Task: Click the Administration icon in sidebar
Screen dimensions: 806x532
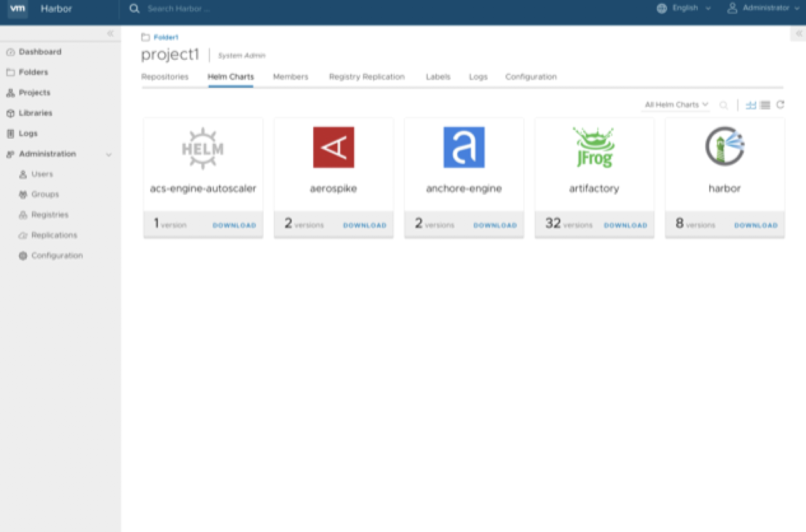Action: tap(10, 154)
